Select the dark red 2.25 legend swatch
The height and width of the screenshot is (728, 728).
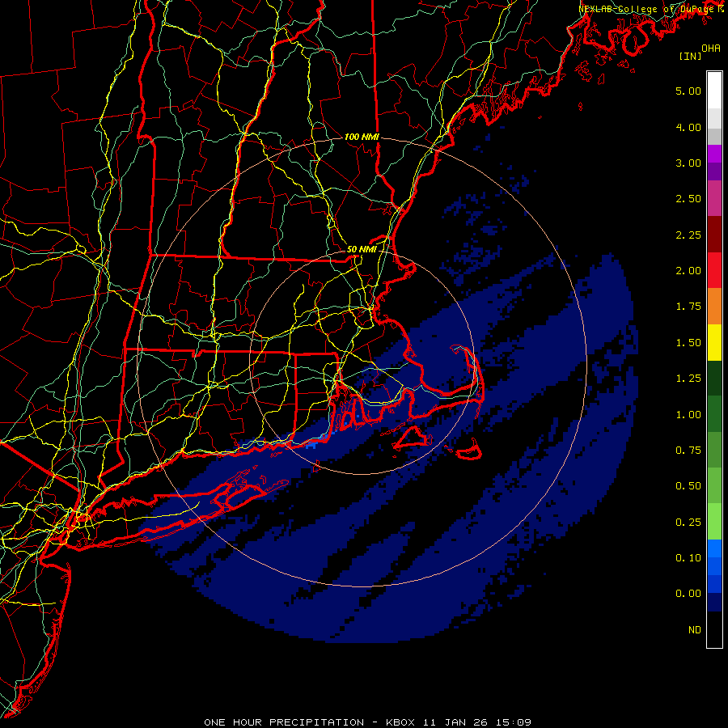click(x=714, y=235)
